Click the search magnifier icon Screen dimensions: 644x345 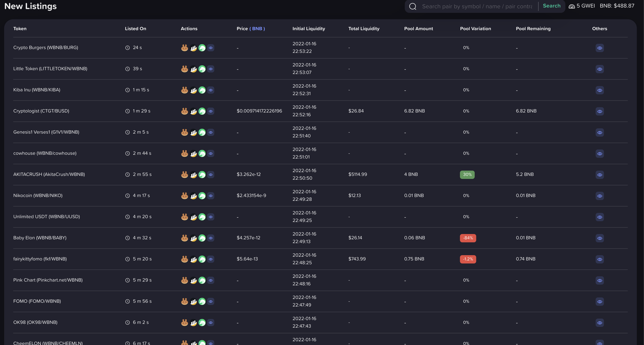click(413, 6)
